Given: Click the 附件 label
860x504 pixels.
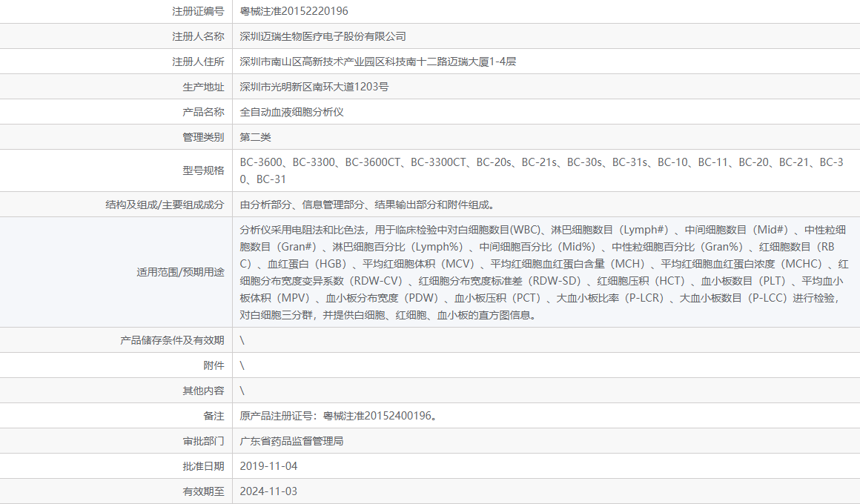Looking at the screenshot, I should tap(214, 365).
